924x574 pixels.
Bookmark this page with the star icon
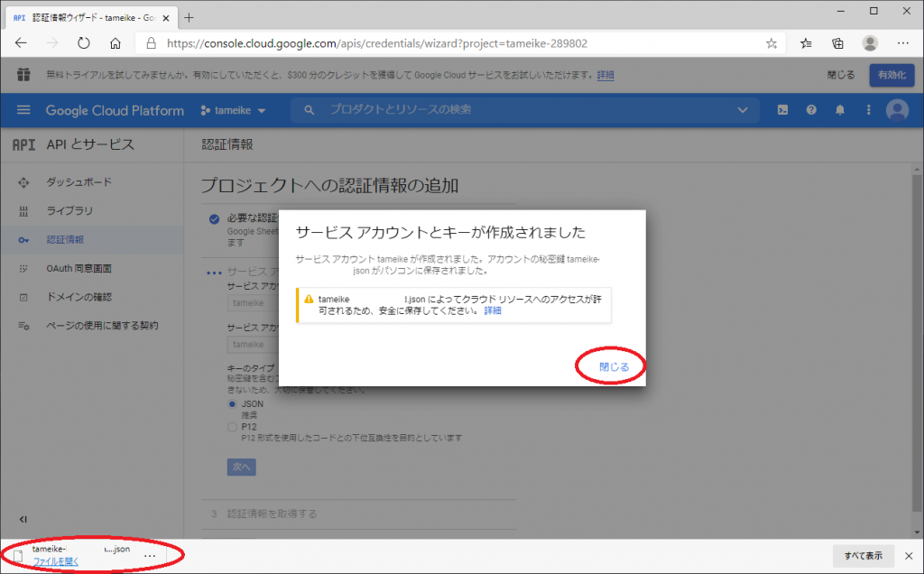click(x=772, y=42)
